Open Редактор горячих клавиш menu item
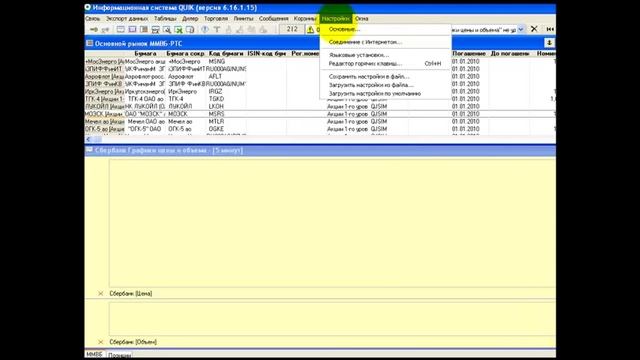640x360 pixels. (x=385, y=64)
